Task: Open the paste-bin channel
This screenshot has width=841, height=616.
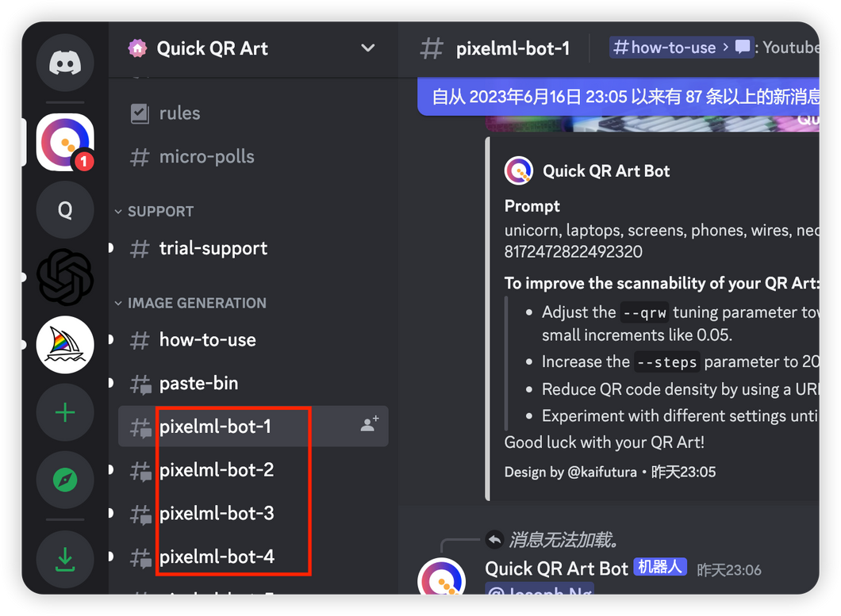Action: 253,384
